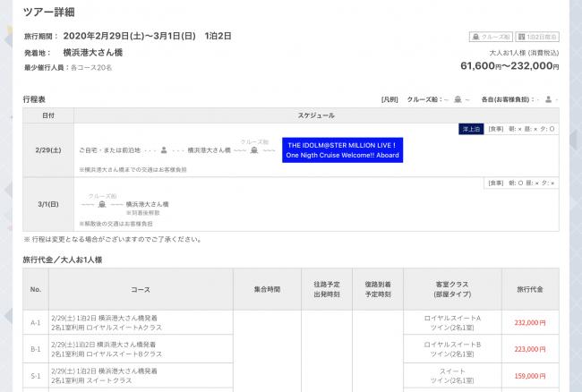This screenshot has height=392, width=582.
Task: Click the note ※横浜港大さん橋までの交通はお客様負担
Action: [133, 169]
